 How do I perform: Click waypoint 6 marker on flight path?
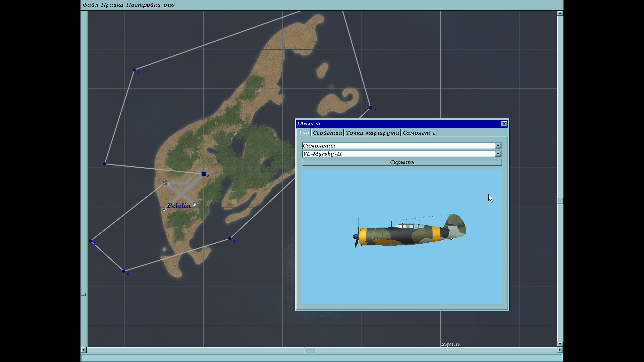[x=124, y=271]
